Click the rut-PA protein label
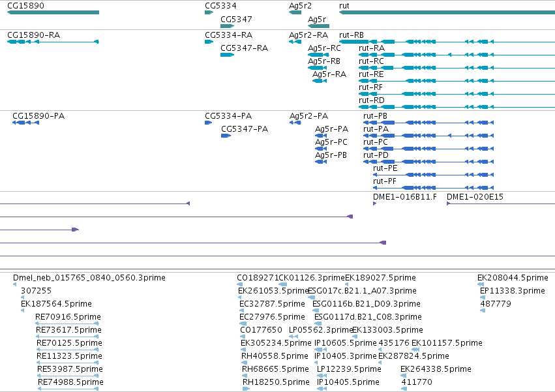Viewport: 555px width, 392px height. [x=376, y=129]
